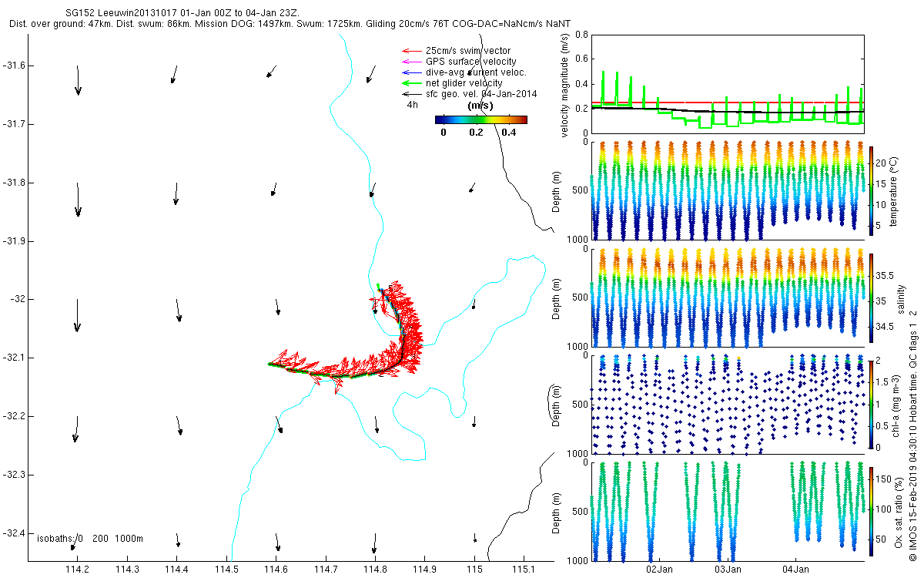The height and width of the screenshot is (578, 924).
Task: Click the 'Ox. sat. ratio (%)' colorbar label
Action: 899,511
